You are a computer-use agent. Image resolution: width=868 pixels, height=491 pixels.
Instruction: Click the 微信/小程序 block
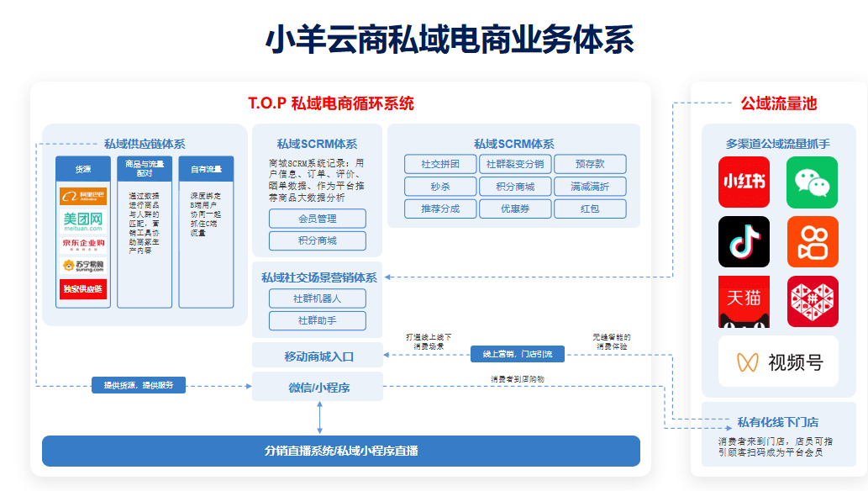(x=318, y=387)
